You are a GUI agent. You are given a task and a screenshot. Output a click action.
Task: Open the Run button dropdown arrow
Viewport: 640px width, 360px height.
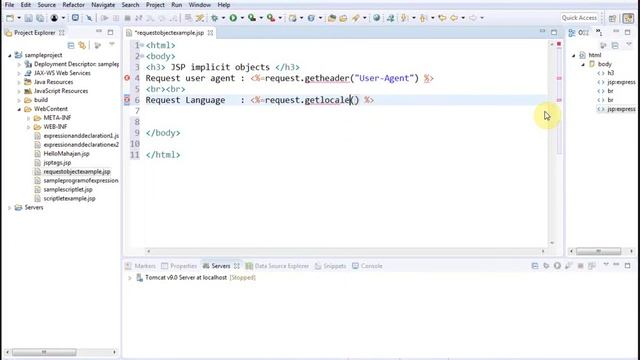(x=242, y=18)
